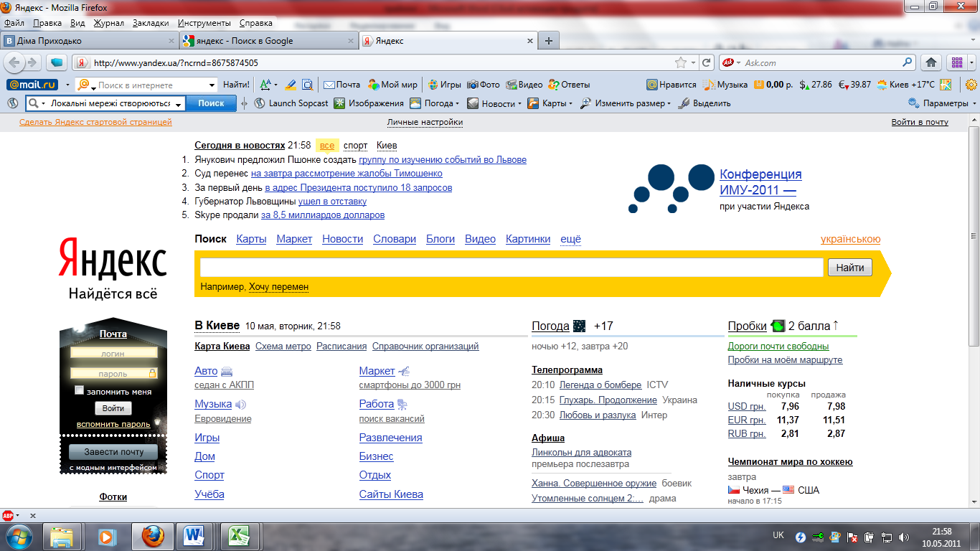Click the Войти login button

pyautogui.click(x=113, y=408)
